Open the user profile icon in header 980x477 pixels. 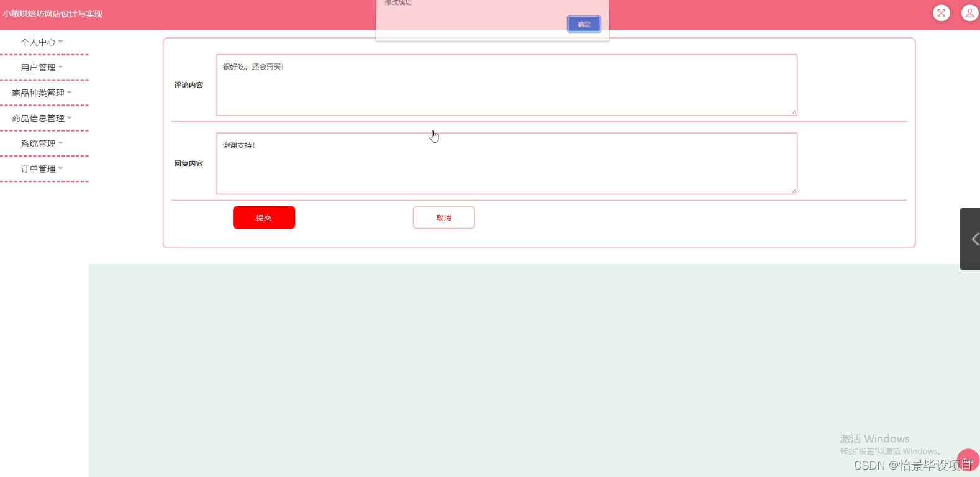point(969,13)
